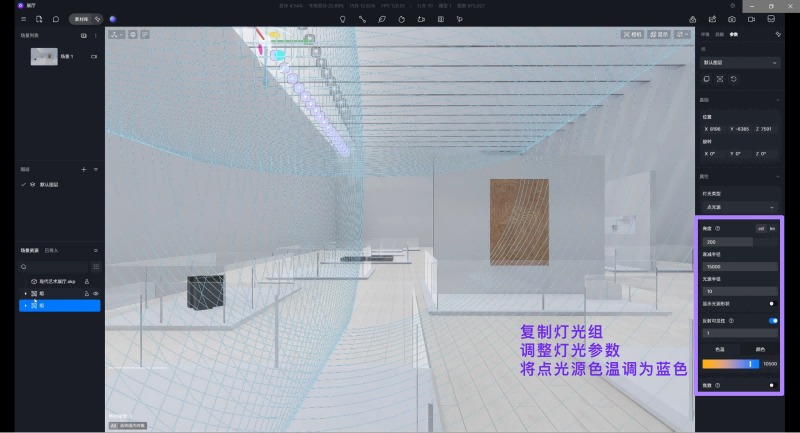Enable the 显示光源形状 toggle
This screenshot has width=800, height=433.
click(x=773, y=303)
